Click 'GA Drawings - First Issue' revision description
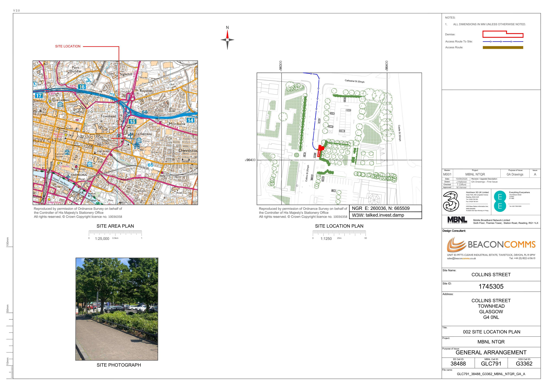The image size is (554, 392). [x=484, y=182]
